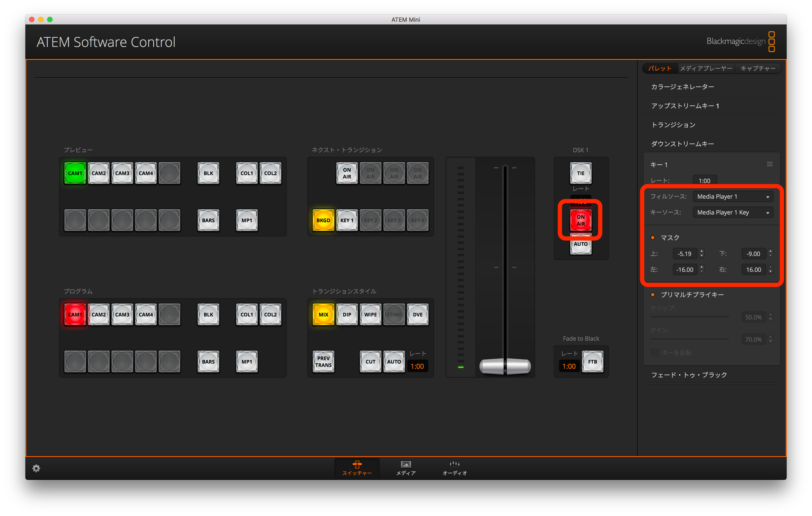Switch program bus to BARS
Image resolution: width=812 pixels, height=516 pixels.
pos(208,362)
